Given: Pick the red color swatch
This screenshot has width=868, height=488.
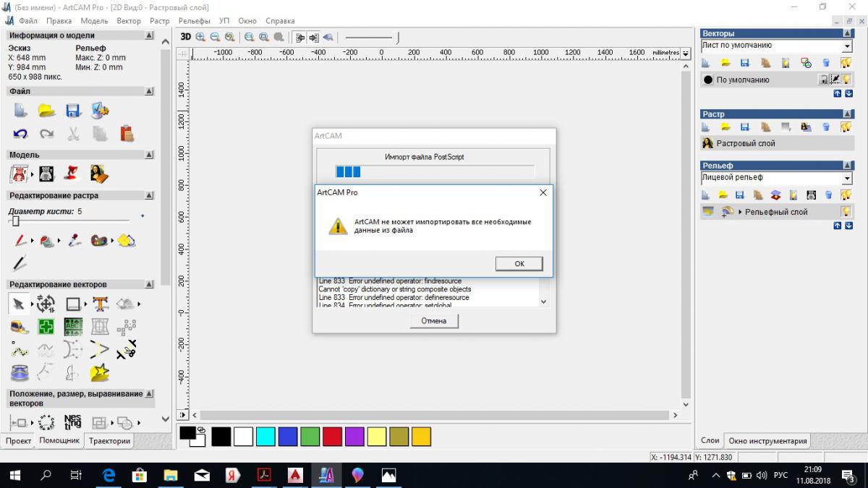Looking at the screenshot, I should point(332,436).
